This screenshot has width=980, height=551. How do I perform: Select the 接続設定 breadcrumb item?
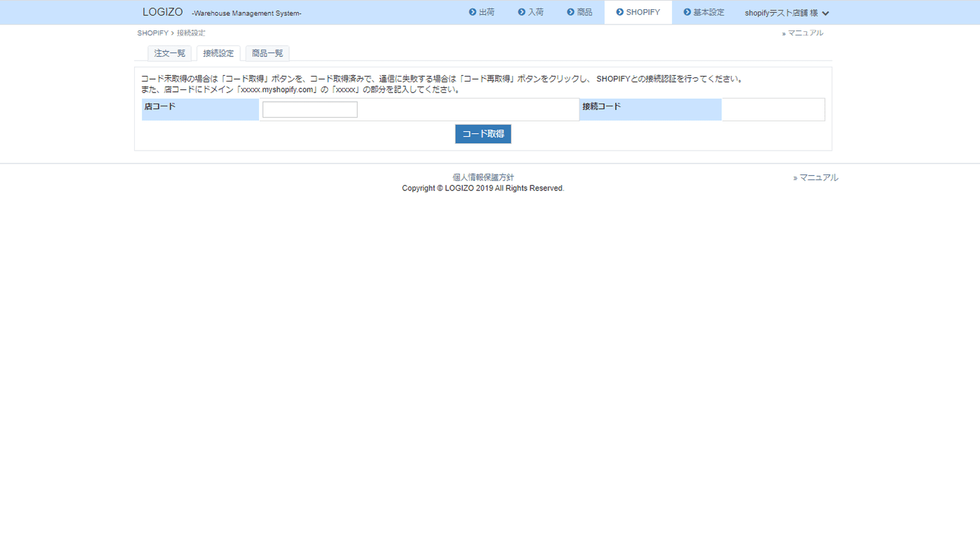[x=191, y=33]
